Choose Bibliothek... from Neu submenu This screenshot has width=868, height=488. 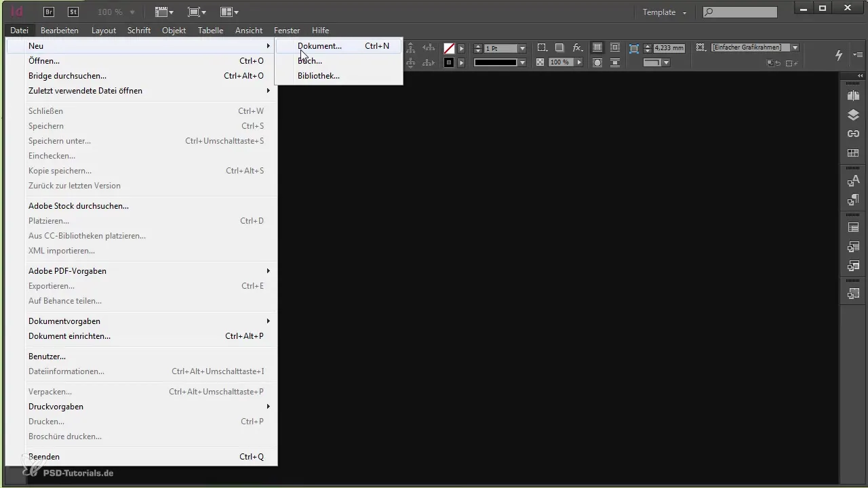338,76
